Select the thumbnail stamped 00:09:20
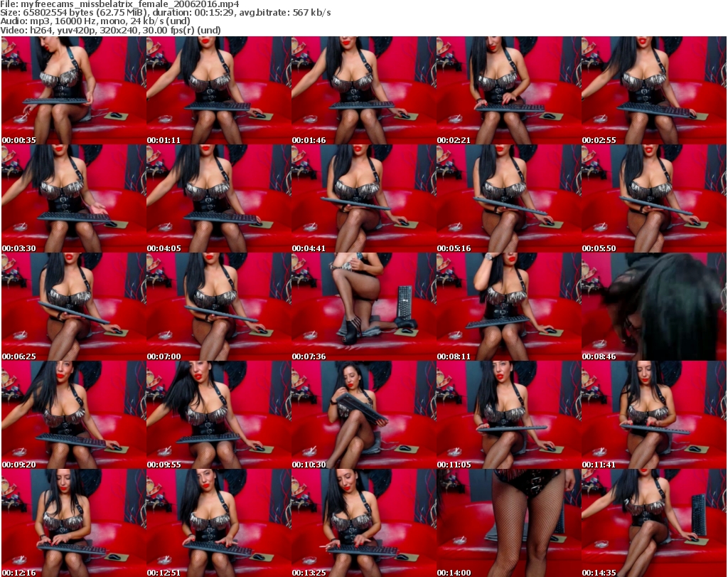This screenshot has height=577, width=728. (x=74, y=415)
